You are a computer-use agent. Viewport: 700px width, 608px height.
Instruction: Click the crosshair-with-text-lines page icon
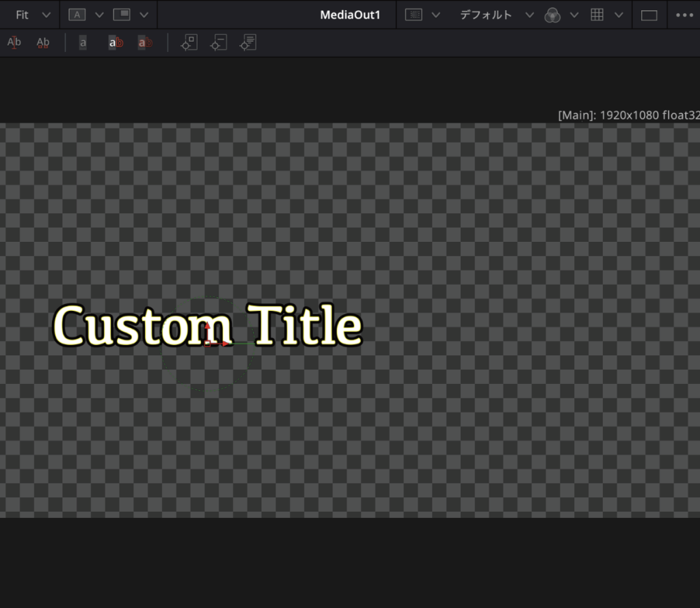point(247,43)
